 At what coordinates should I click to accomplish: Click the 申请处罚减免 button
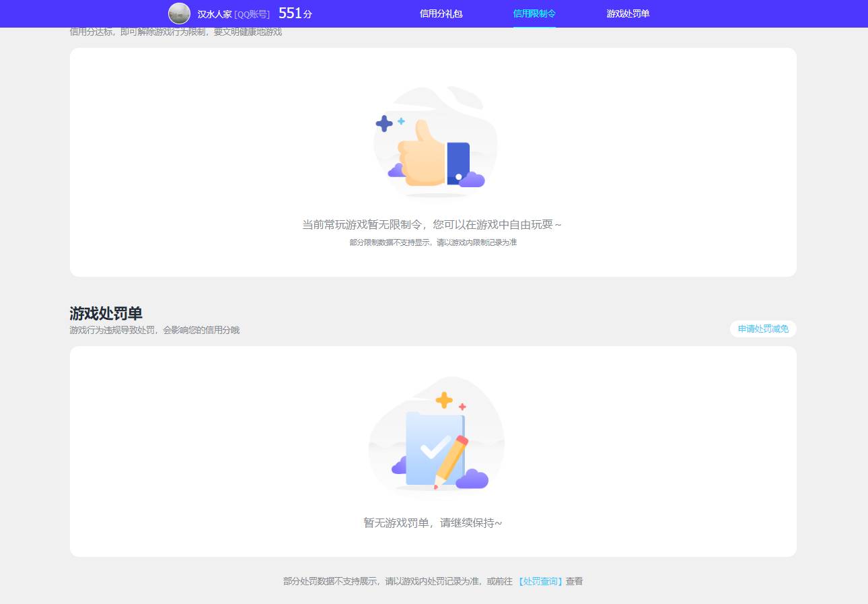point(762,329)
